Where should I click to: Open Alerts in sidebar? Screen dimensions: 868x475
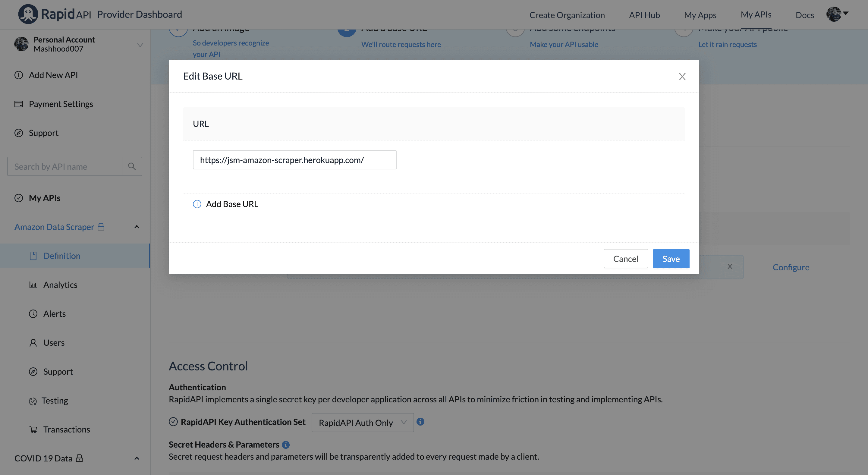[x=54, y=314]
